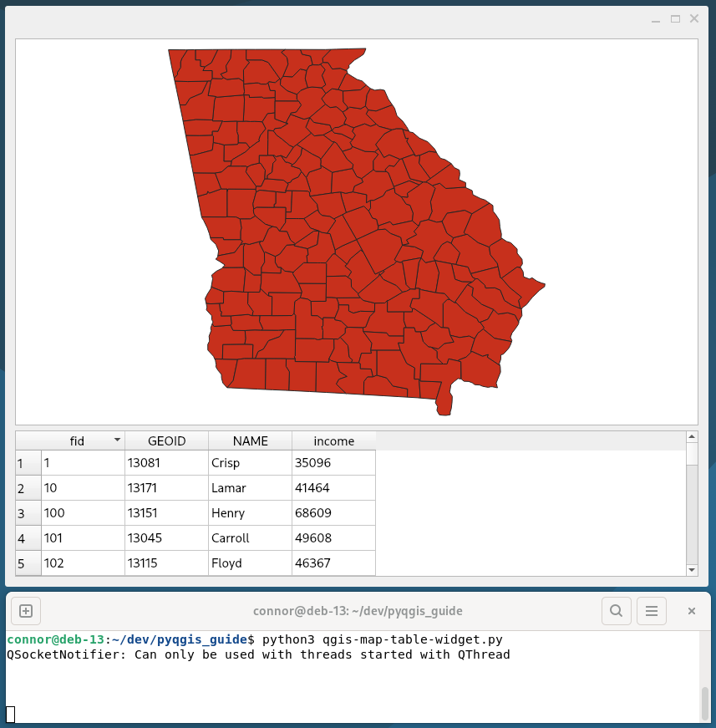The width and height of the screenshot is (716, 728).
Task: Open the terminal hamburger menu
Action: pyautogui.click(x=653, y=611)
